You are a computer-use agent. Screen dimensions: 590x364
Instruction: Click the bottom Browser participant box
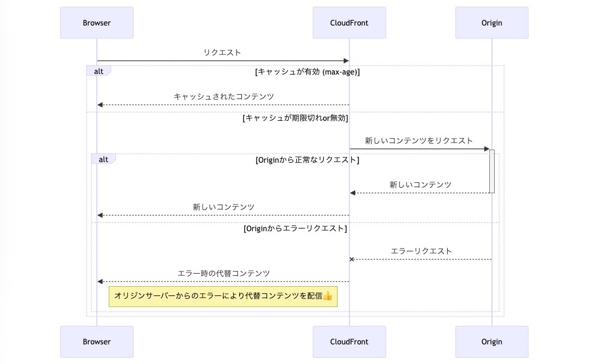(x=97, y=342)
